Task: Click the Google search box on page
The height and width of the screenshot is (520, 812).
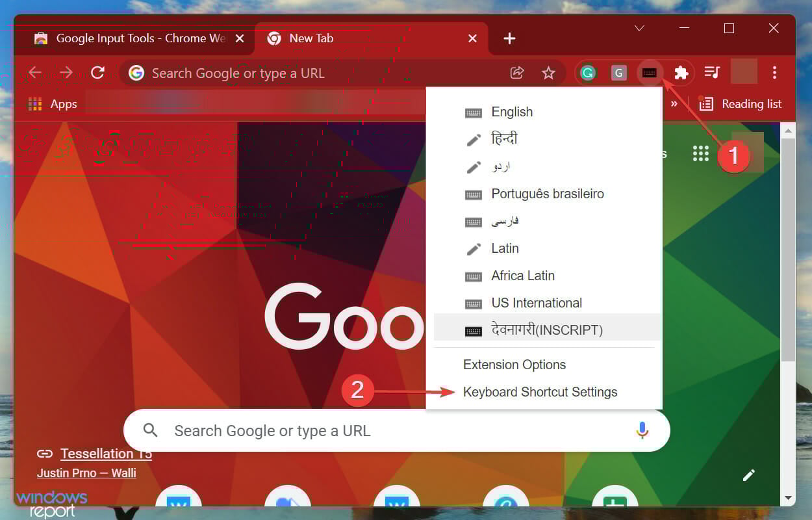Action: click(x=396, y=430)
